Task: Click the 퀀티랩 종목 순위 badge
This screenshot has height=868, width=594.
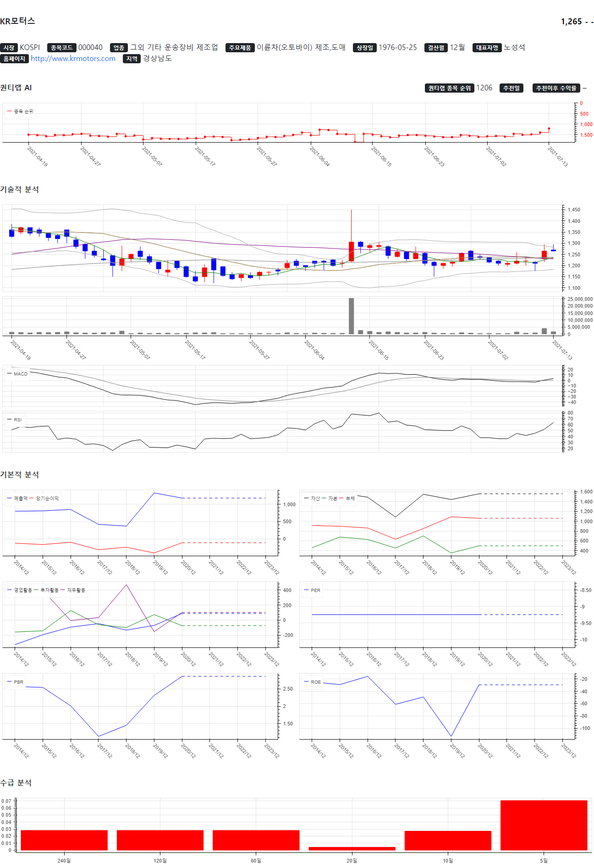Action: coord(449,88)
